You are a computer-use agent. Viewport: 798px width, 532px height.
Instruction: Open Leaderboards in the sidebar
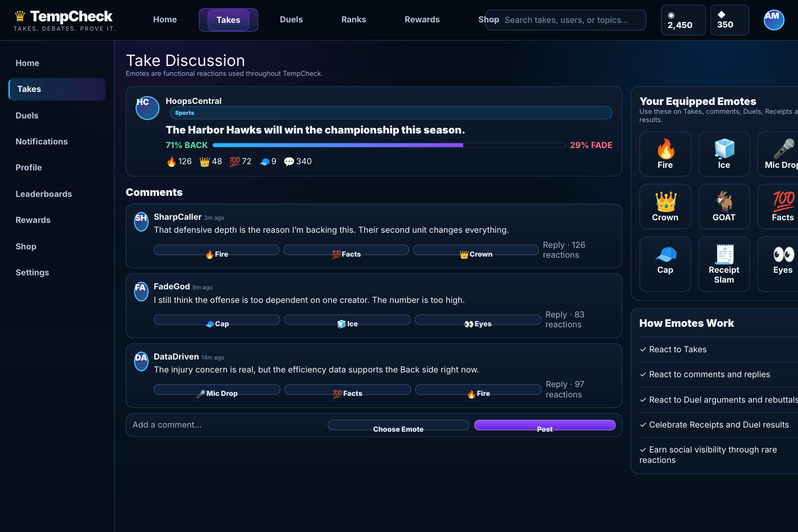coord(44,194)
